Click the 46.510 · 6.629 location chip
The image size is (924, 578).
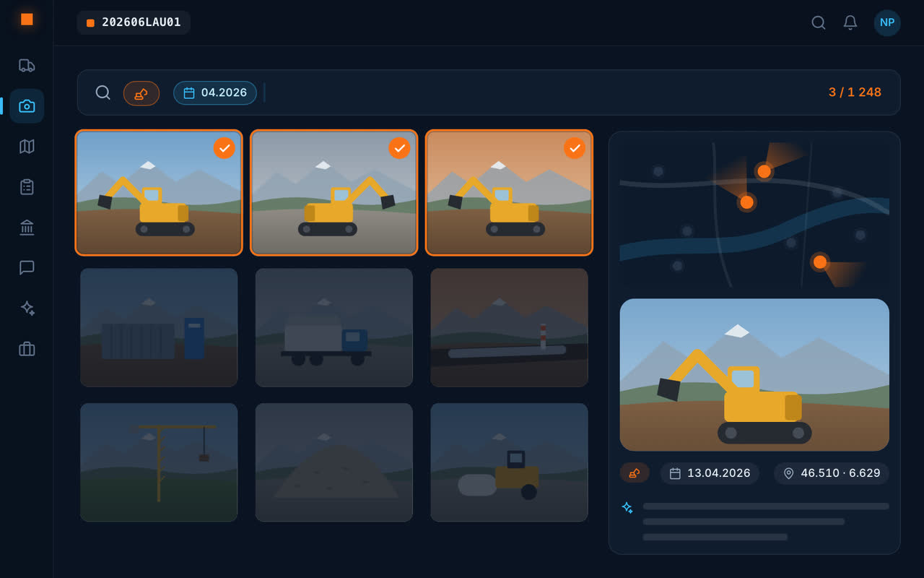click(x=832, y=473)
